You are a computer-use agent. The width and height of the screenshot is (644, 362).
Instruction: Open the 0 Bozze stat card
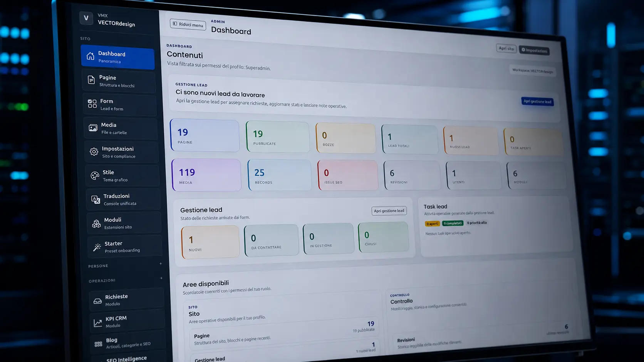345,138
